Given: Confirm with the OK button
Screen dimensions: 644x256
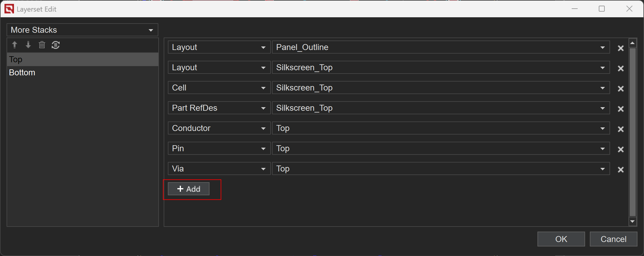Looking at the screenshot, I should click(561, 239).
